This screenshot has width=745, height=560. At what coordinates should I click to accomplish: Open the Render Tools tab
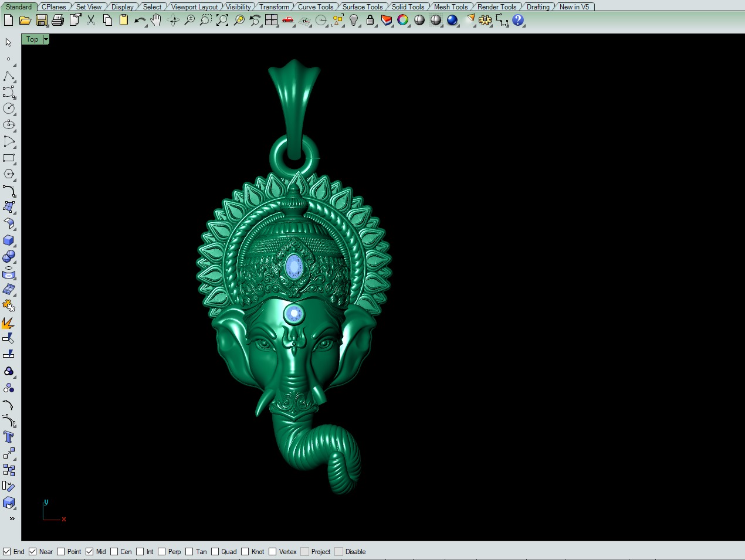click(x=497, y=7)
